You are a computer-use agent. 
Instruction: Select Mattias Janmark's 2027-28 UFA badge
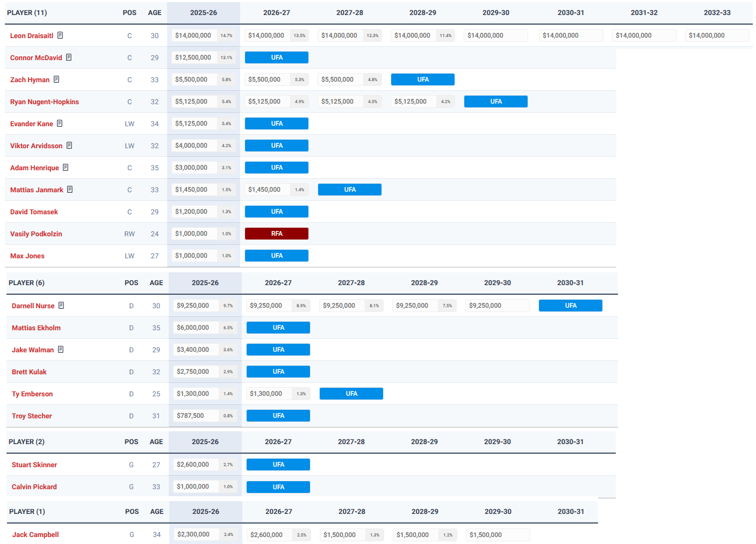(x=350, y=190)
